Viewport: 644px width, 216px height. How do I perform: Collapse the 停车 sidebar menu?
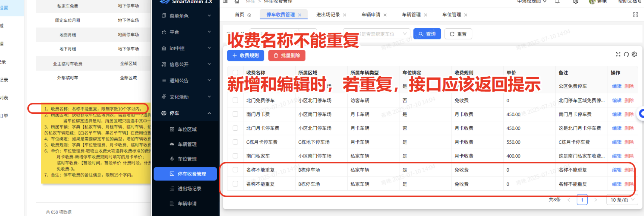[186, 113]
